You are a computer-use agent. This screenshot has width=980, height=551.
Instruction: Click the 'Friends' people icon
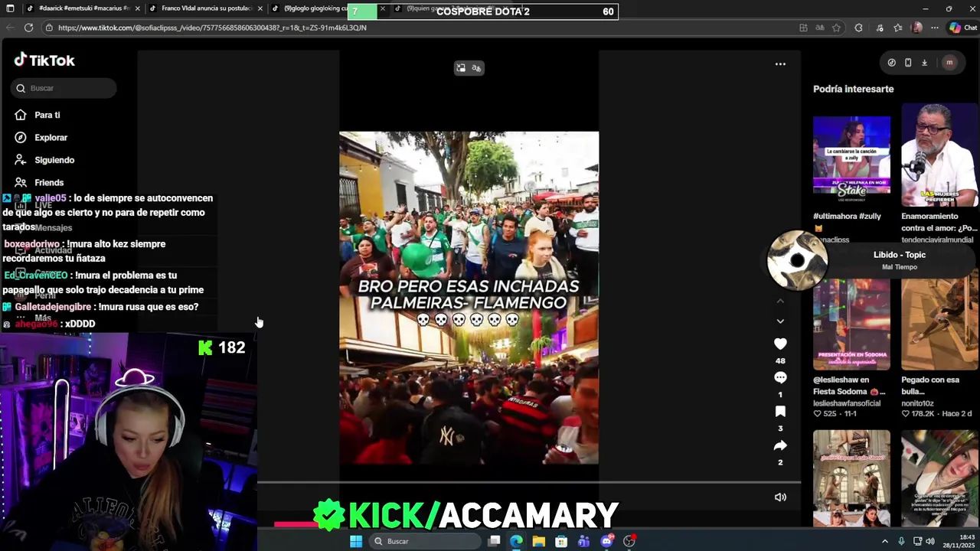click(21, 182)
